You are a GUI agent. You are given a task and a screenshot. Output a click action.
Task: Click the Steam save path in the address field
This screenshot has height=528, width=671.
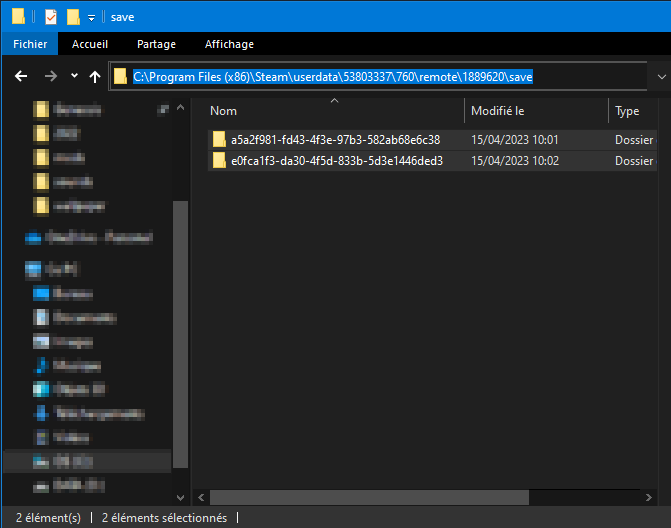pyautogui.click(x=332, y=76)
